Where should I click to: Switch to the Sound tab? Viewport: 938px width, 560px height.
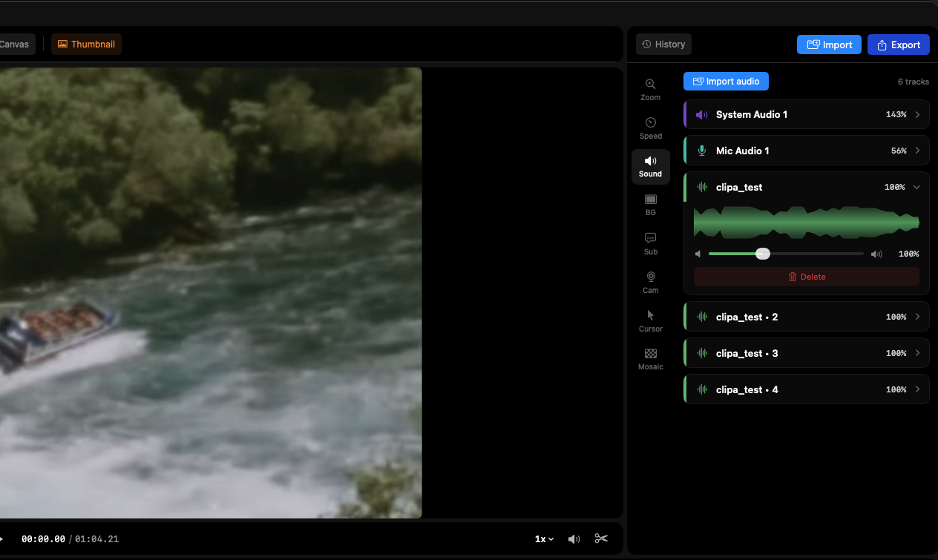point(650,166)
